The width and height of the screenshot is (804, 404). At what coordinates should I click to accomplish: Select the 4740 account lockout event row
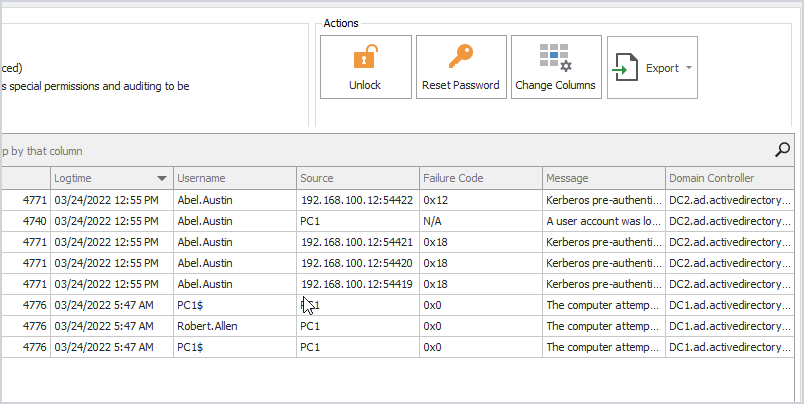397,221
